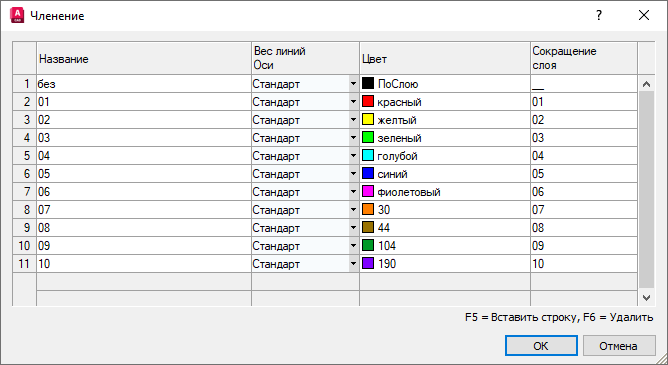Image resolution: width=668 pixels, height=365 pixels.
Task: Click Стандарт value in row 03
Action: (276, 138)
